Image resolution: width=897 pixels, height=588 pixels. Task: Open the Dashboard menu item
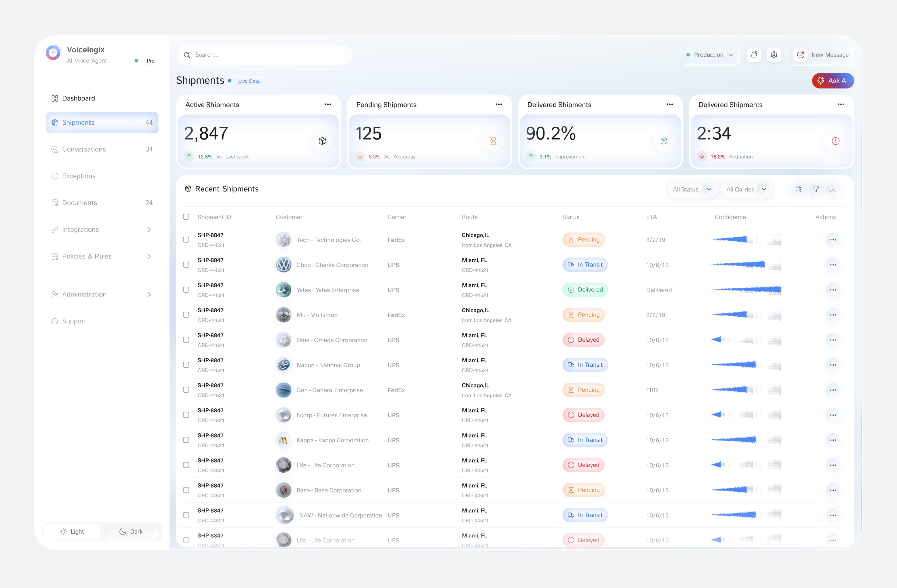point(78,98)
